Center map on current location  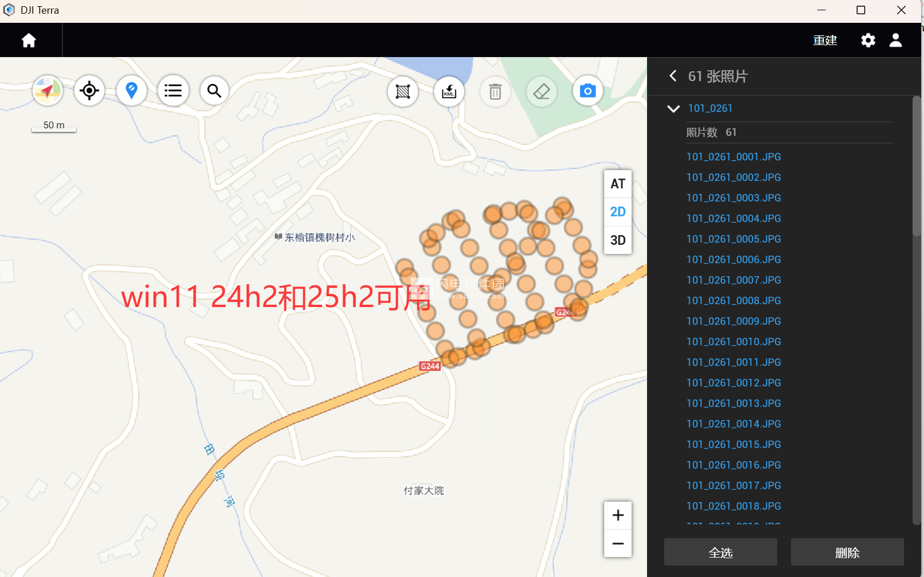pyautogui.click(x=89, y=91)
